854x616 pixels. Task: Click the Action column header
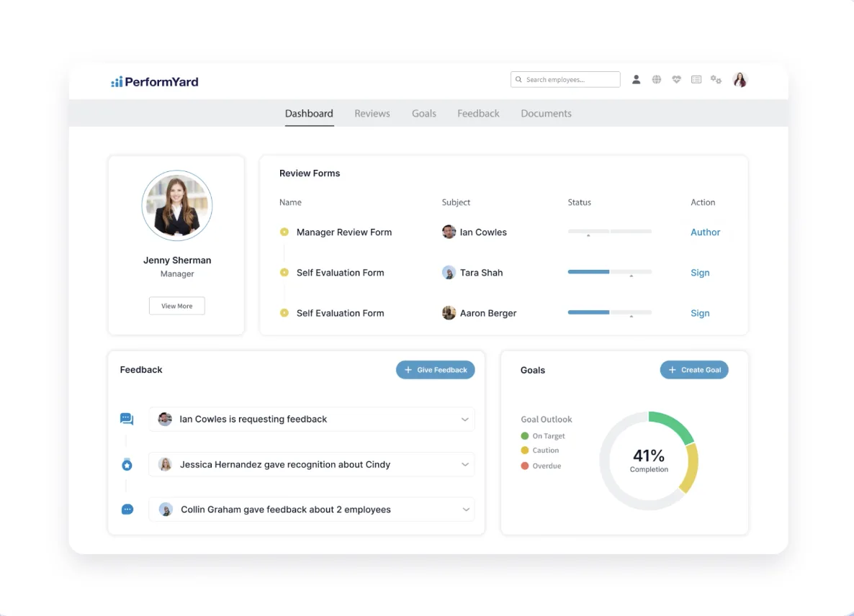(703, 202)
